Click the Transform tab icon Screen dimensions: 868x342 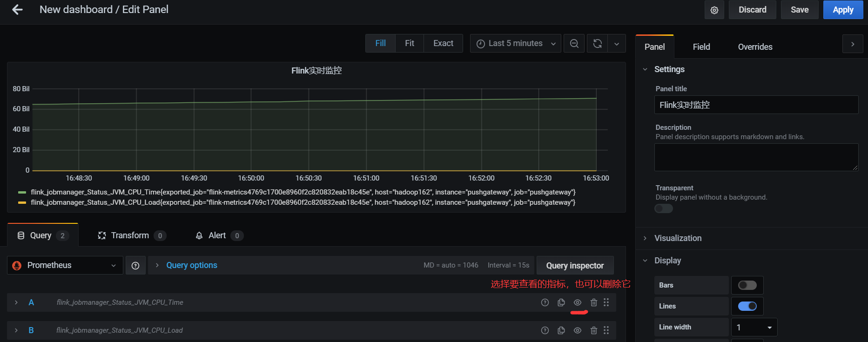point(102,235)
